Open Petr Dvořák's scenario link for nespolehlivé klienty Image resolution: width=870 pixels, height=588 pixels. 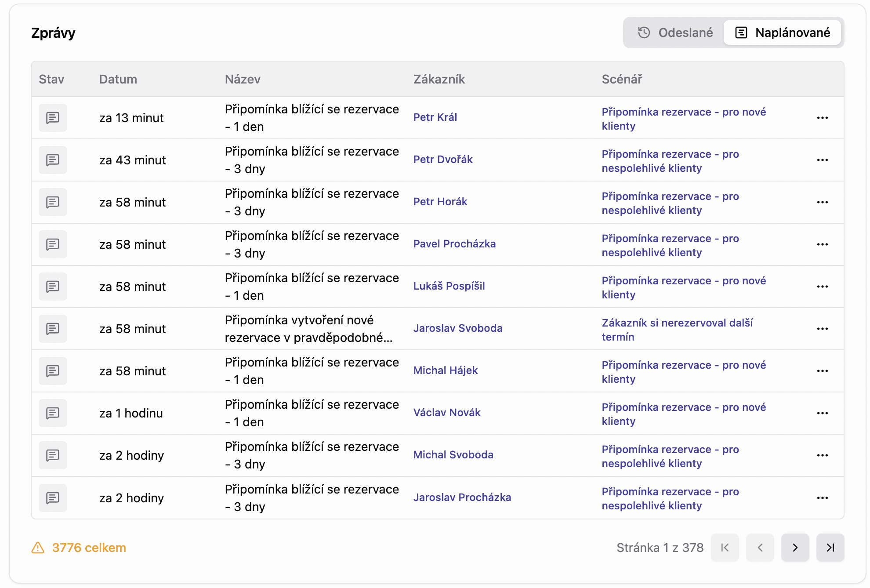(x=670, y=161)
